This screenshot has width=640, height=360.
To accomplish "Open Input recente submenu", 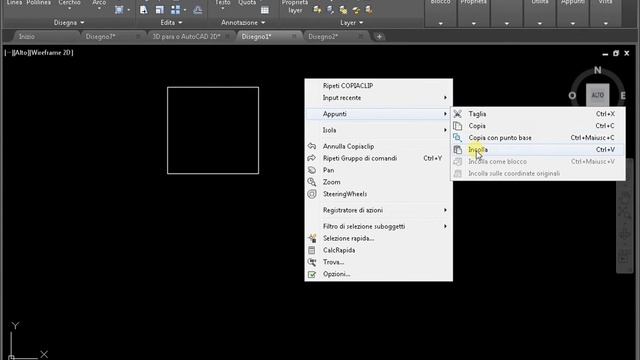I will tap(378, 98).
